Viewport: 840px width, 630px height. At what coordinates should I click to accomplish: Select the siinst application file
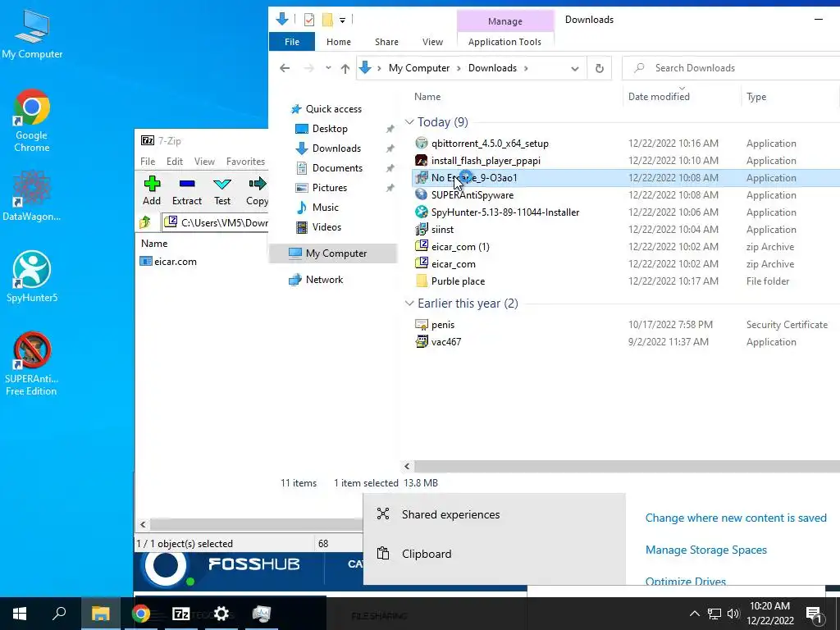[442, 230]
